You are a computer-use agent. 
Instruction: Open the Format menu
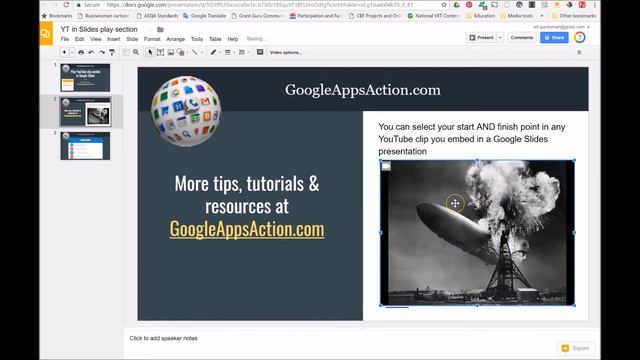tap(152, 39)
